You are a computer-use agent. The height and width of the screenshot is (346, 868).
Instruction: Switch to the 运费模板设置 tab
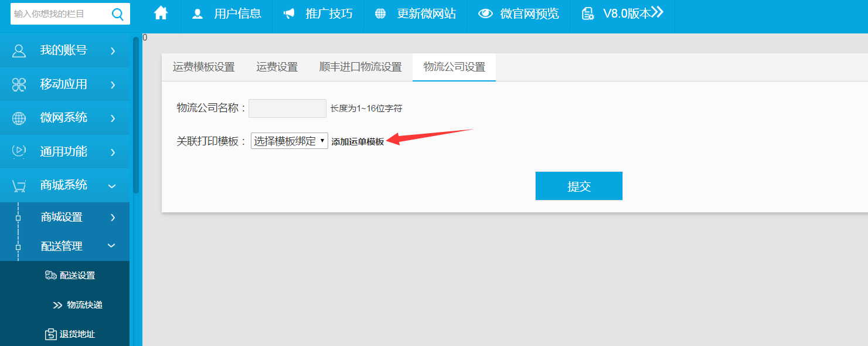203,67
